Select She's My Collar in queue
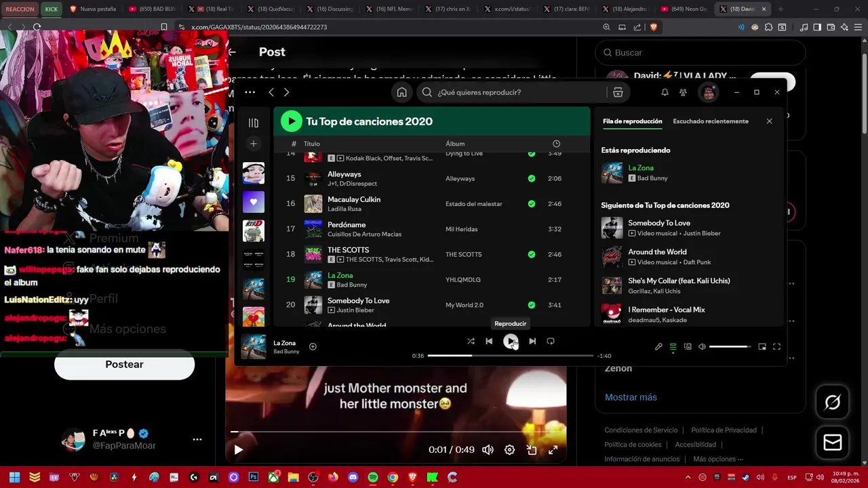The width and height of the screenshot is (868, 488). point(689,285)
